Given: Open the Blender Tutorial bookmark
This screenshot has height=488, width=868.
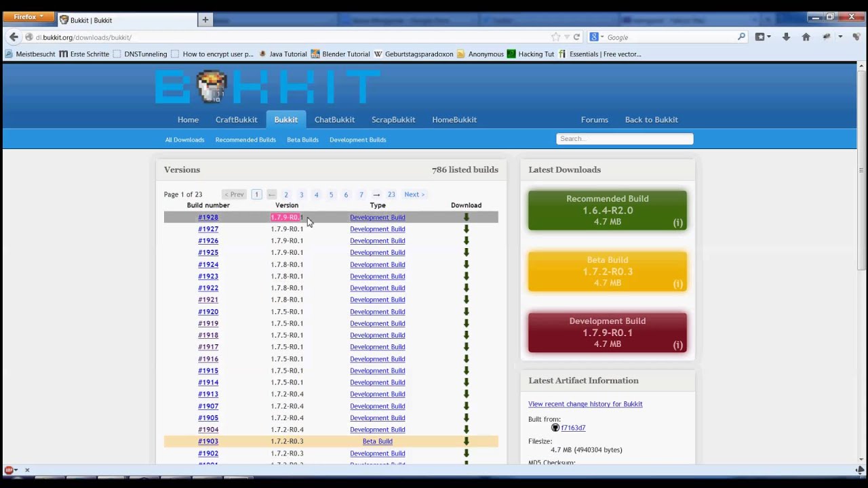Looking at the screenshot, I should (x=340, y=54).
